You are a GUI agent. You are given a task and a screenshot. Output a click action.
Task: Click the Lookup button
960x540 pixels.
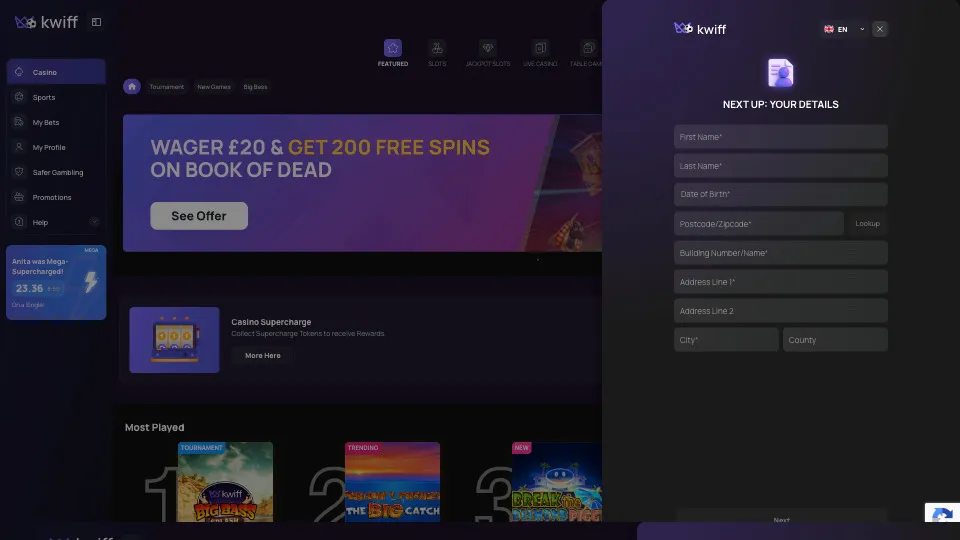pyautogui.click(x=868, y=223)
